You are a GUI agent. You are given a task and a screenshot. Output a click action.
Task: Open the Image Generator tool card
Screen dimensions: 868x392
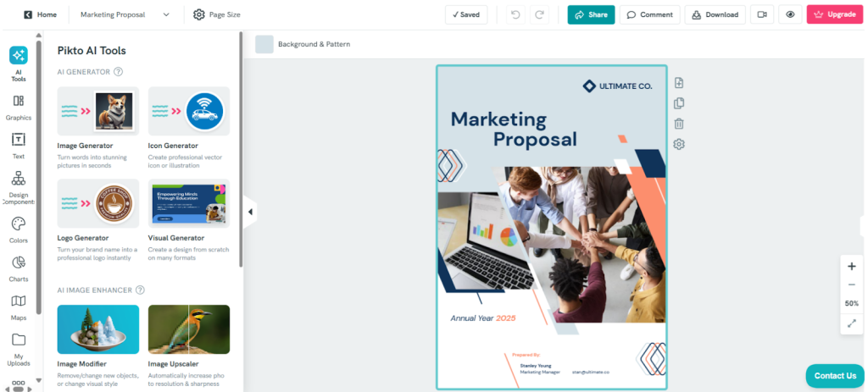point(98,128)
